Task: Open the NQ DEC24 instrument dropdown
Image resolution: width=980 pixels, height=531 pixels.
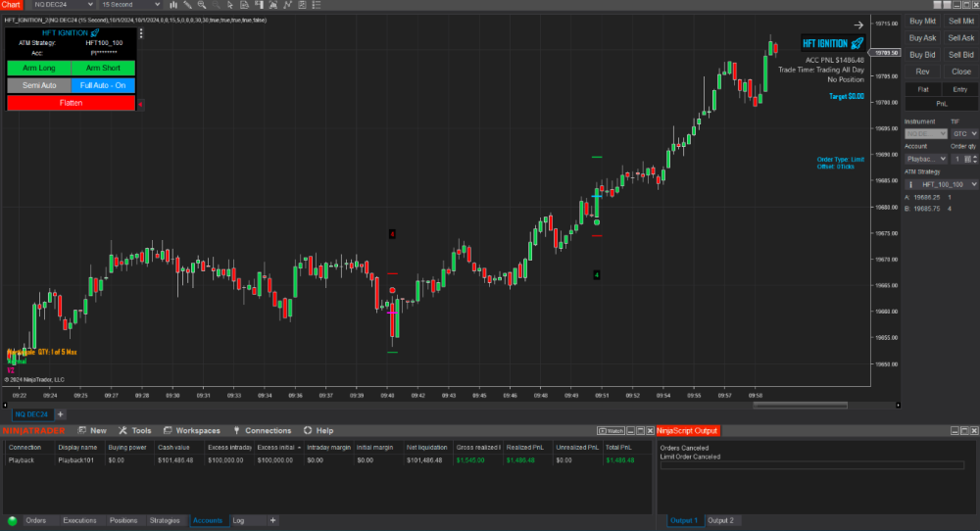Action: coord(63,4)
